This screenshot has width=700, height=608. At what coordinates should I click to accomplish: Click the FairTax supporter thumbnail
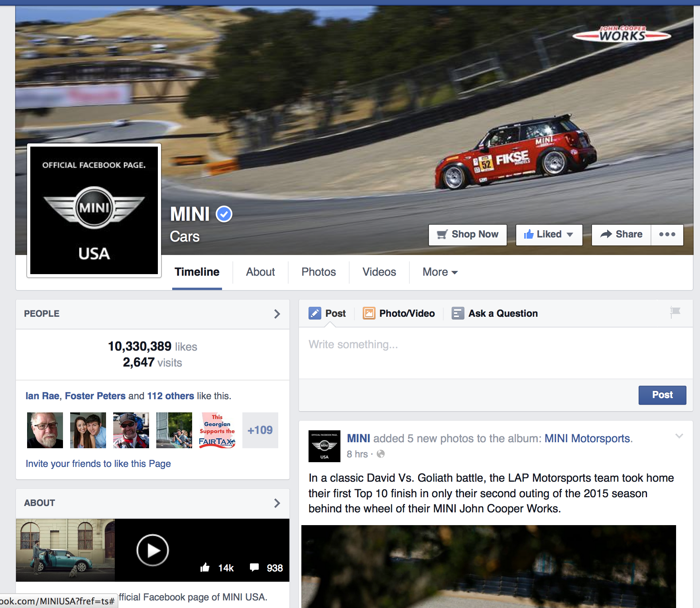click(x=217, y=430)
